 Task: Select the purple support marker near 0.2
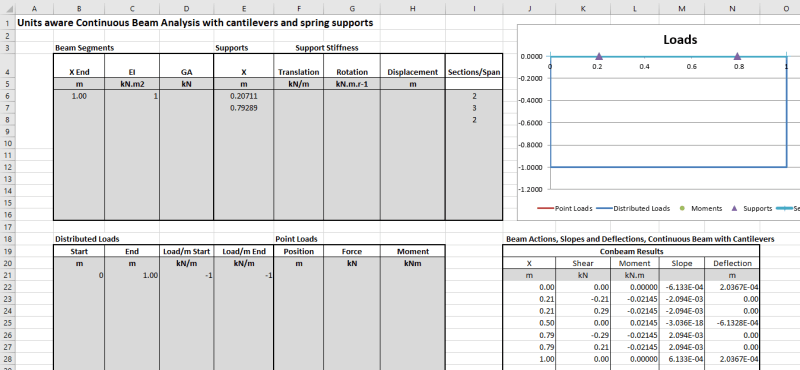pyautogui.click(x=599, y=56)
